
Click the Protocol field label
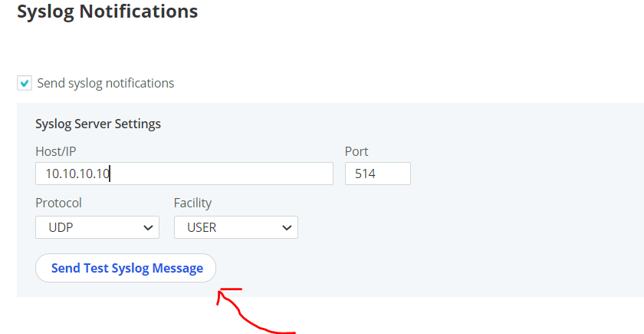click(58, 203)
